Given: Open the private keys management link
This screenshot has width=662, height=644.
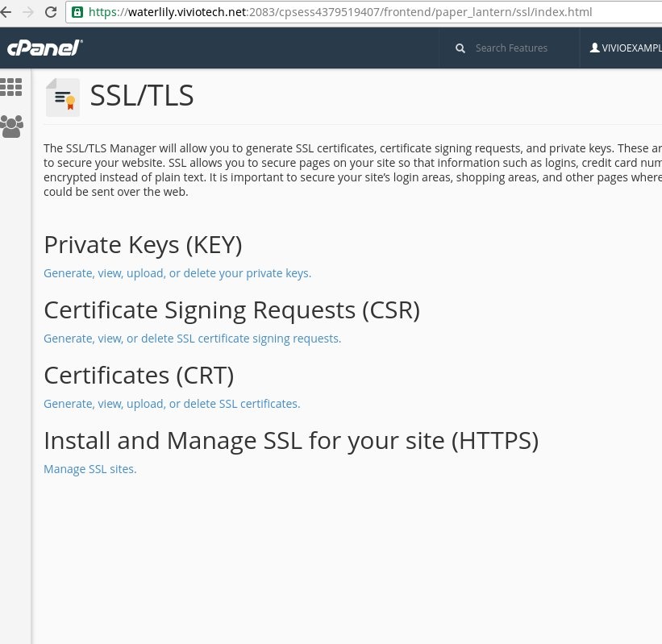Looking at the screenshot, I should 177,273.
